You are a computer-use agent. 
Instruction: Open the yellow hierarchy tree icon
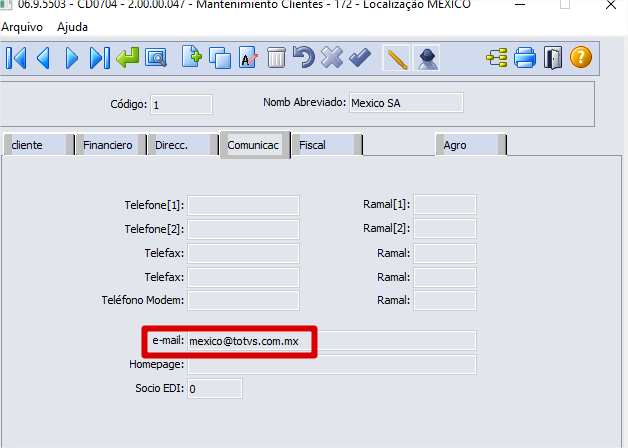[x=497, y=58]
